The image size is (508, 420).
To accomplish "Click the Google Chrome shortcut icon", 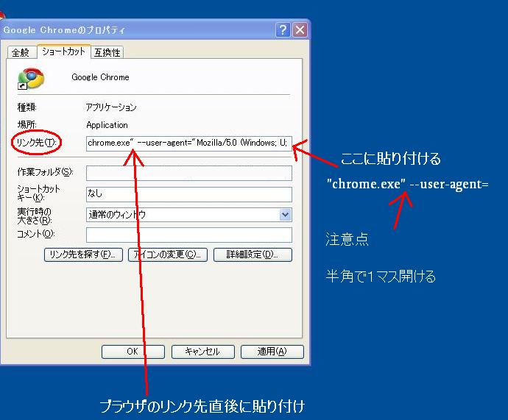I will pos(31,78).
